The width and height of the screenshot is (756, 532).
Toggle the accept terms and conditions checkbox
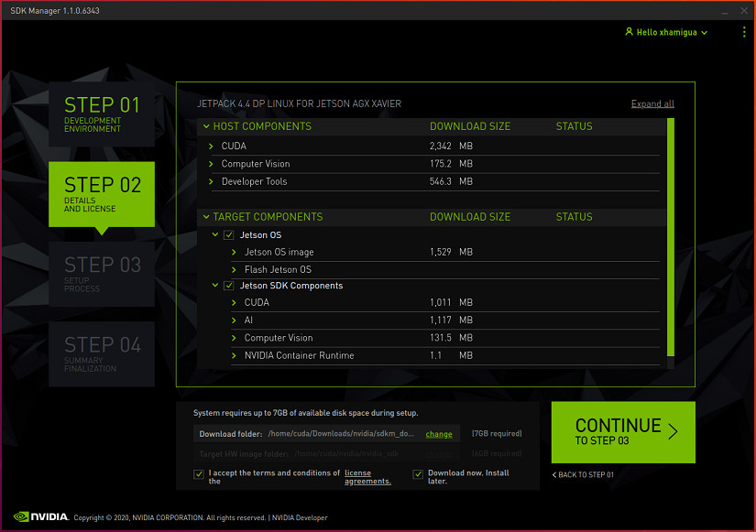point(199,474)
